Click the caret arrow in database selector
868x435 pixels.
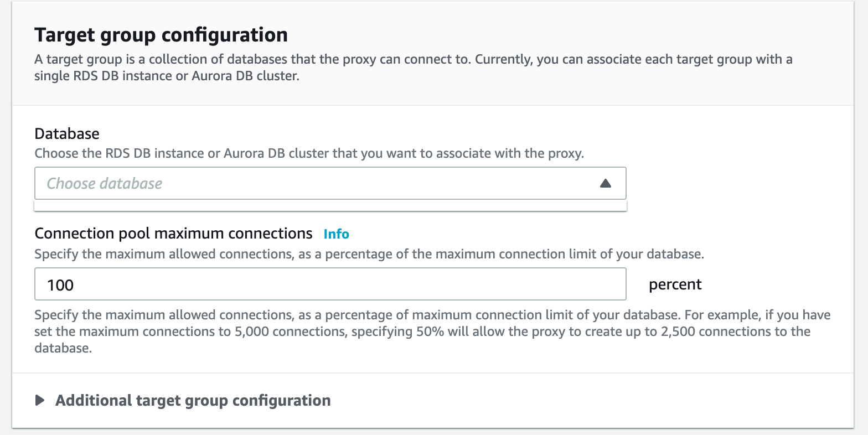pyautogui.click(x=605, y=183)
